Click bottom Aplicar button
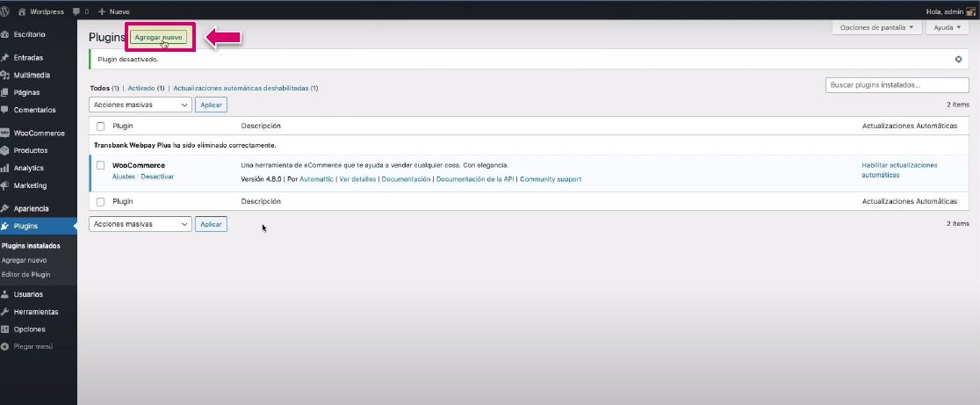The image size is (980, 405). (x=212, y=224)
